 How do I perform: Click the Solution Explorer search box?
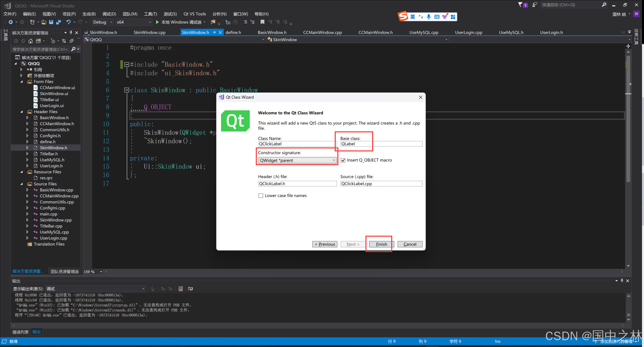point(41,49)
